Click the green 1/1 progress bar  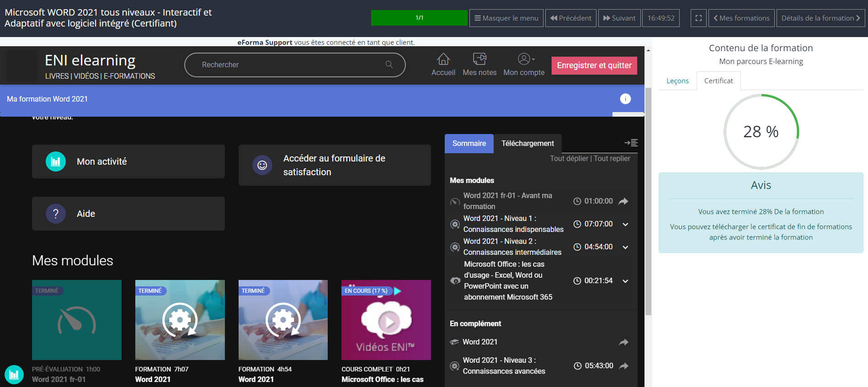coord(419,18)
